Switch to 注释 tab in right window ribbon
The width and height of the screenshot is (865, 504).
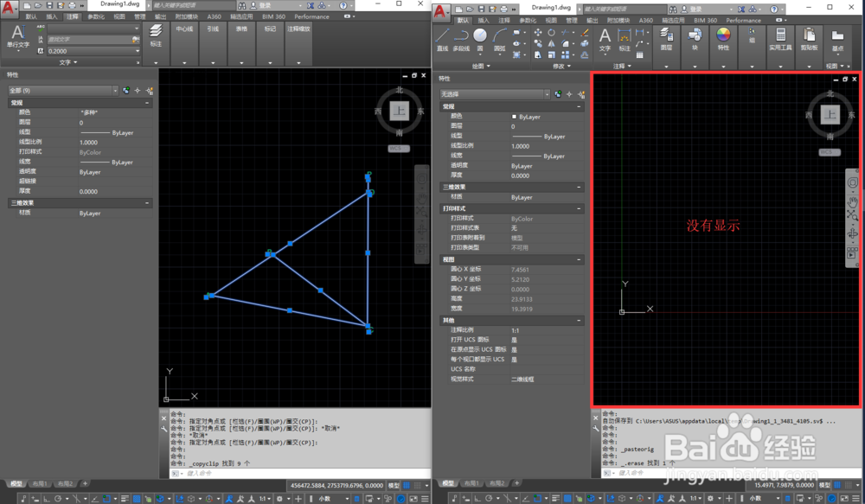pos(504,21)
